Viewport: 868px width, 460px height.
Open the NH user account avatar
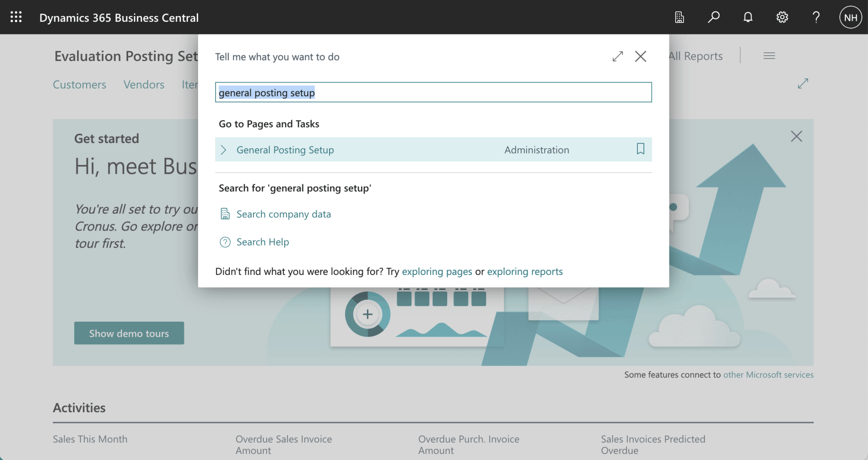[x=851, y=17]
